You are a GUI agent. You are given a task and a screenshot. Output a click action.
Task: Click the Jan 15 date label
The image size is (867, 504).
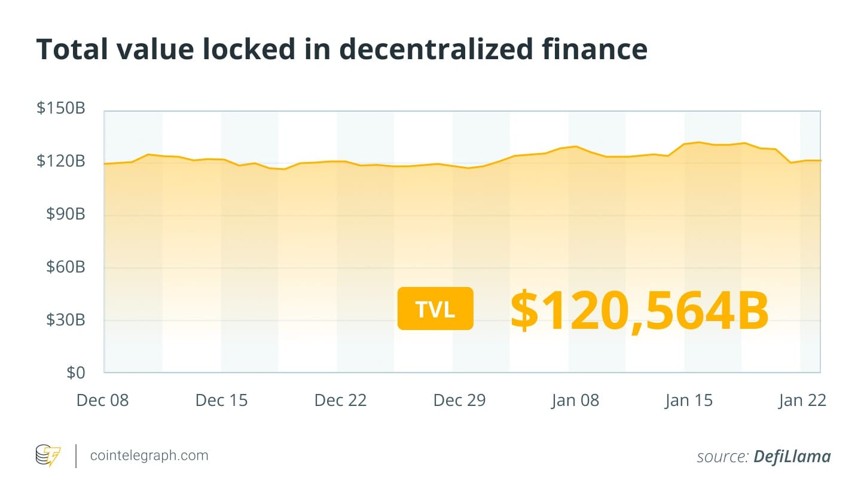[x=689, y=400]
